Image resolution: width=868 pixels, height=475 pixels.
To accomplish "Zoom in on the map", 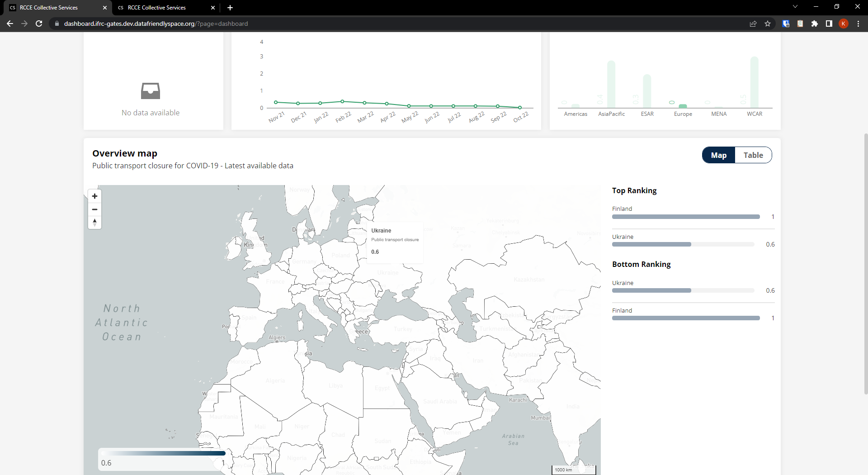I will click(94, 196).
